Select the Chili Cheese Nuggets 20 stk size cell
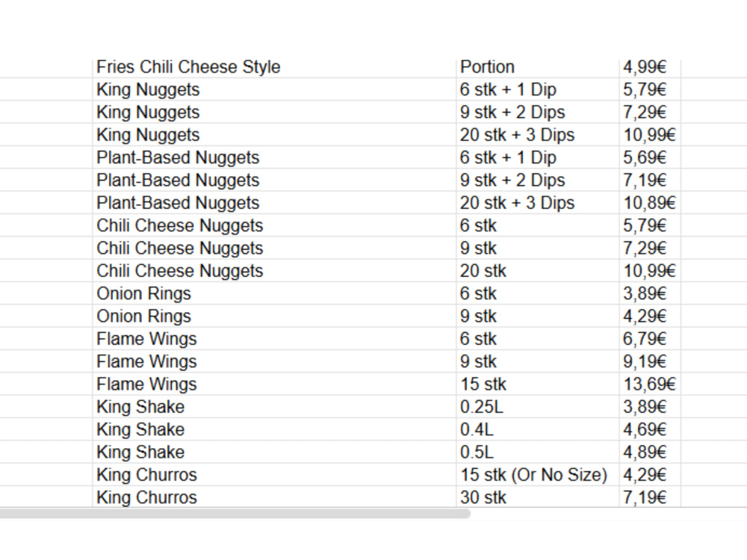The width and height of the screenshot is (747, 560). coord(537,271)
